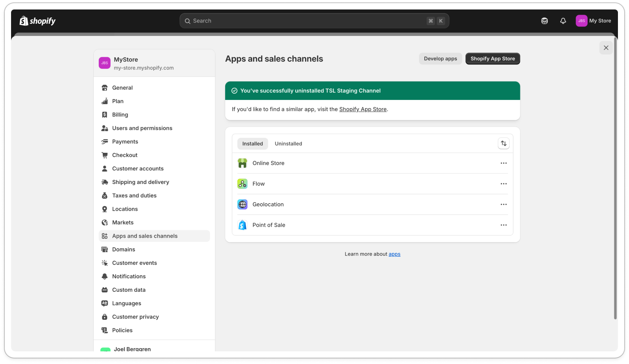Go to Plan settings
Image resolution: width=629 pixels, height=364 pixels.
[154, 101]
